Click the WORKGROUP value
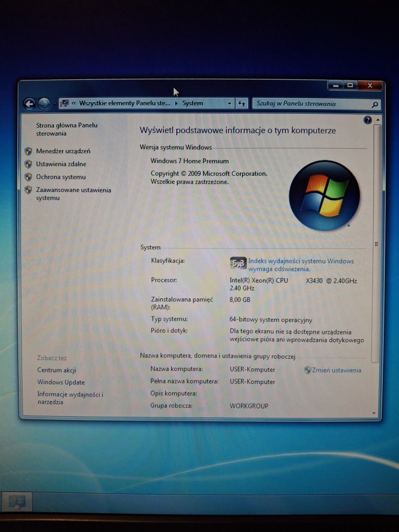399x532 pixels. point(249,406)
